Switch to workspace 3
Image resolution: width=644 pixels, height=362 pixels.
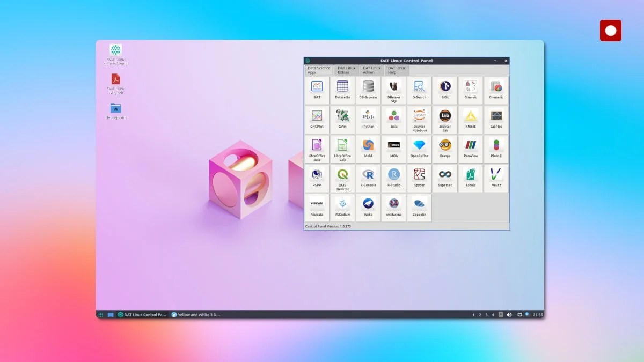(x=486, y=315)
